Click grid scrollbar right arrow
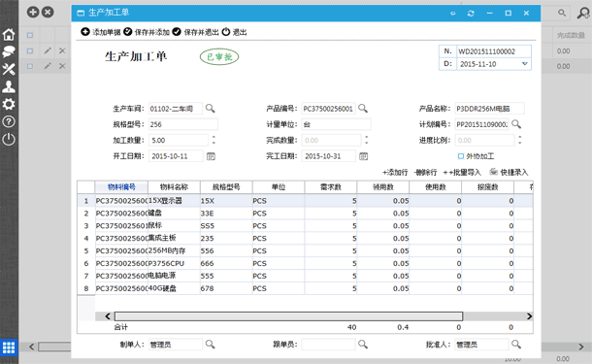Screen dimensions: 592x364 coord(529,316)
